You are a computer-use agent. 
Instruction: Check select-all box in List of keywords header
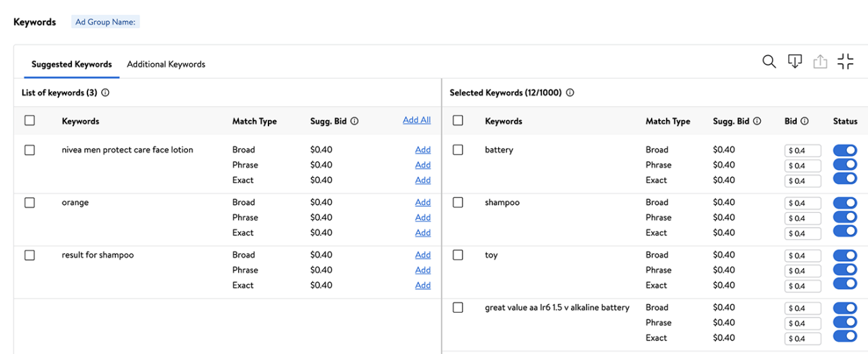tap(30, 121)
